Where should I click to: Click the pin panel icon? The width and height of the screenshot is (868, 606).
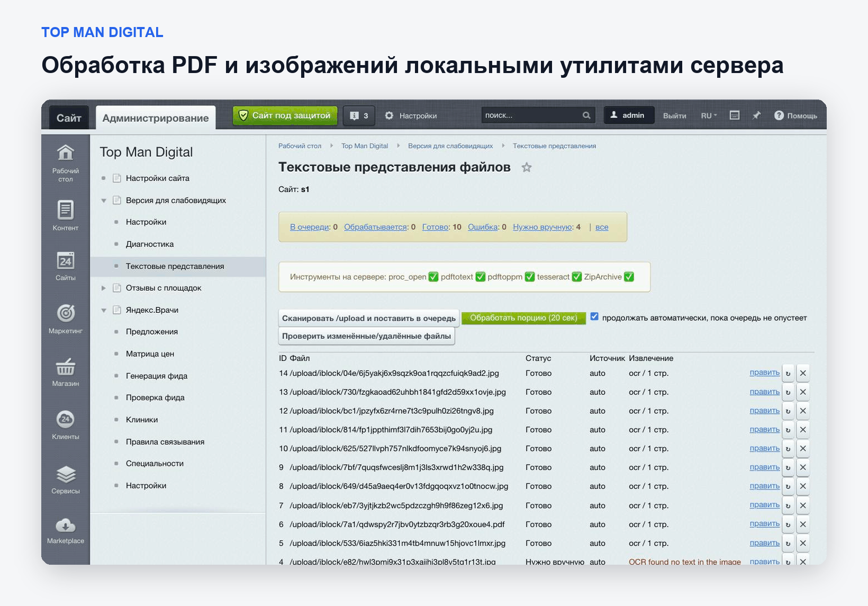click(756, 115)
